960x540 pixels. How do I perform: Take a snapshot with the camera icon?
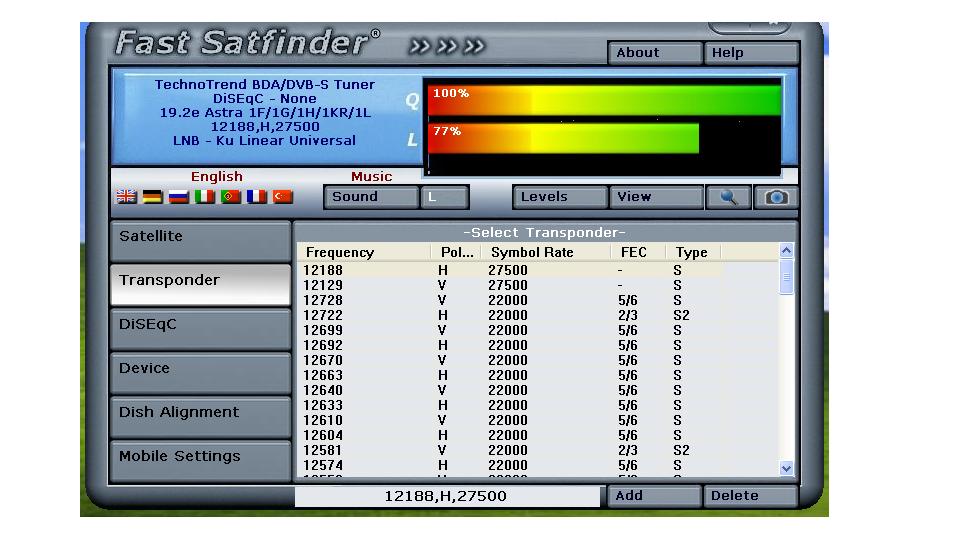[776, 197]
